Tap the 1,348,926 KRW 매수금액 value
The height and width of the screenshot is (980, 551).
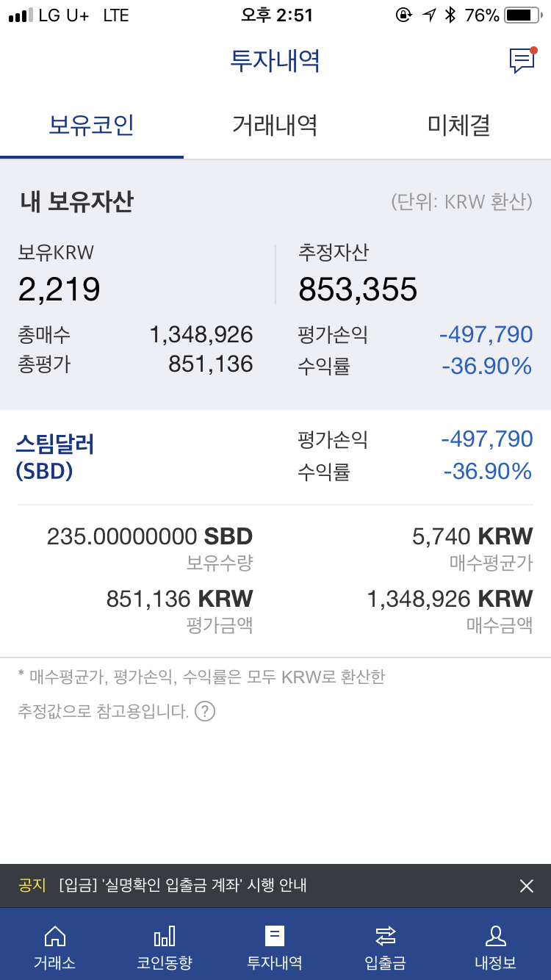(x=450, y=599)
